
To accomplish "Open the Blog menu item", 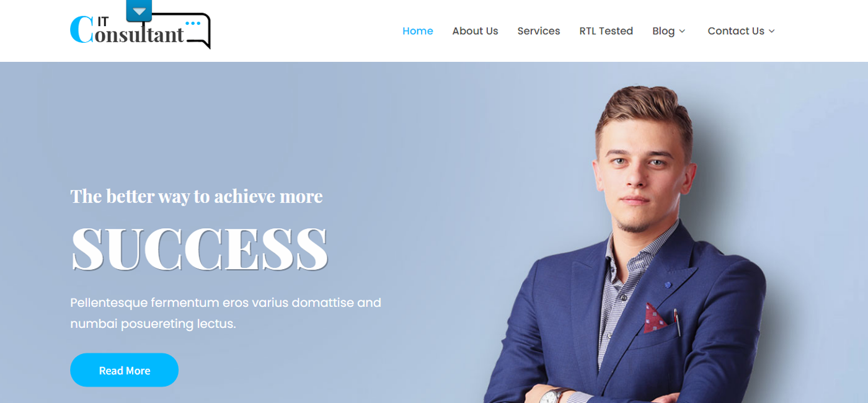I will click(663, 31).
